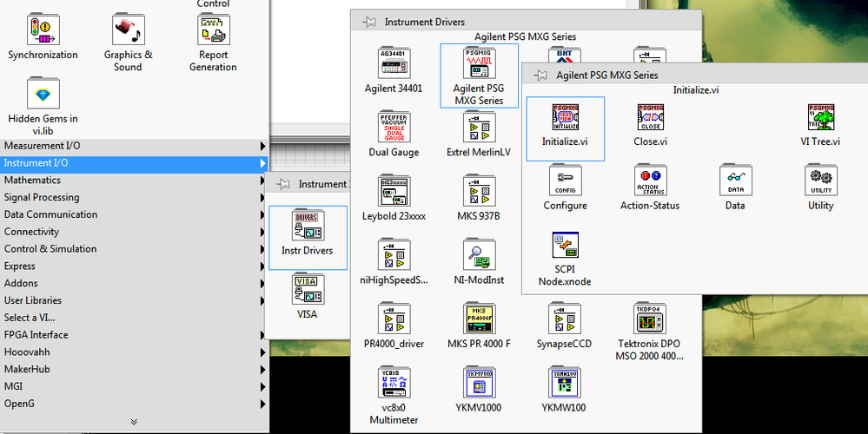Open the User Libraries category

pos(135,300)
